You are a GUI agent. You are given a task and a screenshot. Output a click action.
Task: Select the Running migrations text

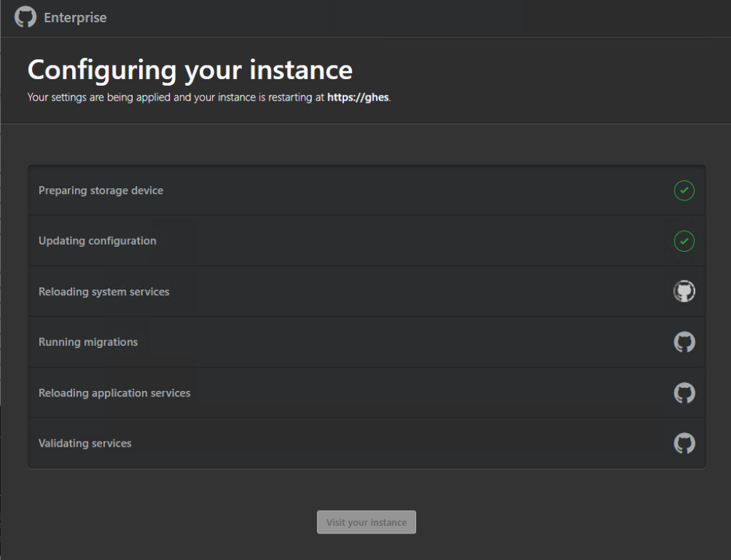[x=88, y=342]
